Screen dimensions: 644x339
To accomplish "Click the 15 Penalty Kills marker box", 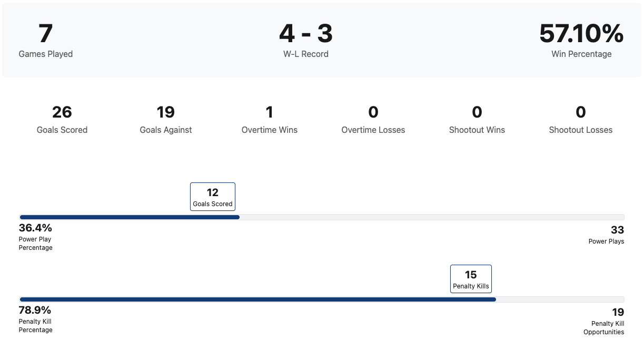I will tap(471, 279).
